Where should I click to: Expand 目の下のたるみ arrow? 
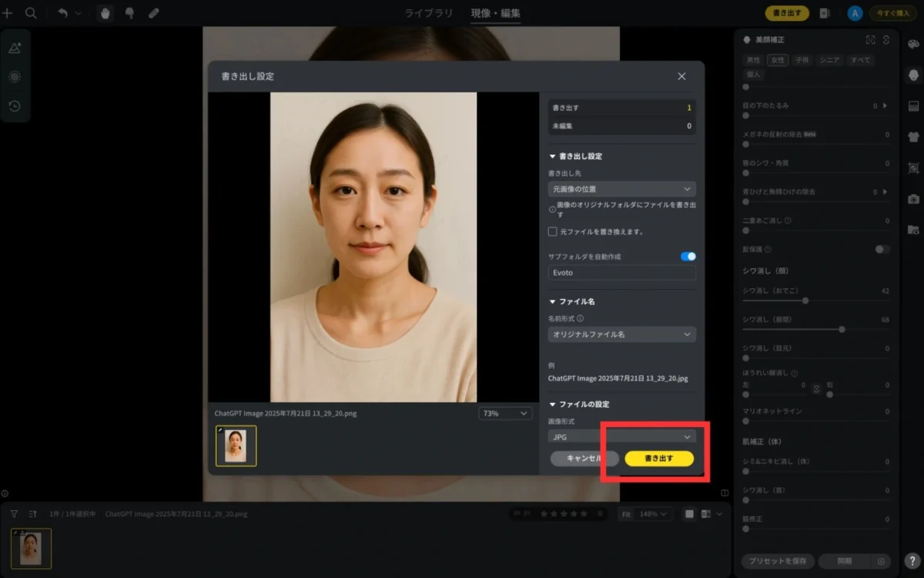point(884,106)
